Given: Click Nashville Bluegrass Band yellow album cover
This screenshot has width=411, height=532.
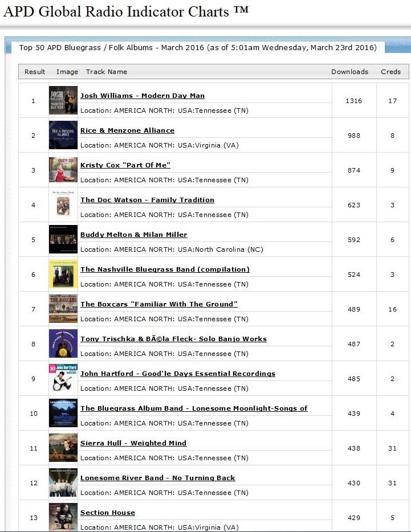Looking at the screenshot, I should (63, 274).
